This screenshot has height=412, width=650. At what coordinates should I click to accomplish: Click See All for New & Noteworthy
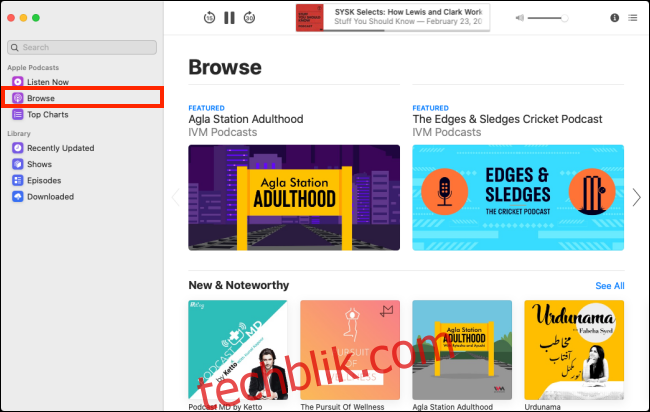(x=610, y=286)
